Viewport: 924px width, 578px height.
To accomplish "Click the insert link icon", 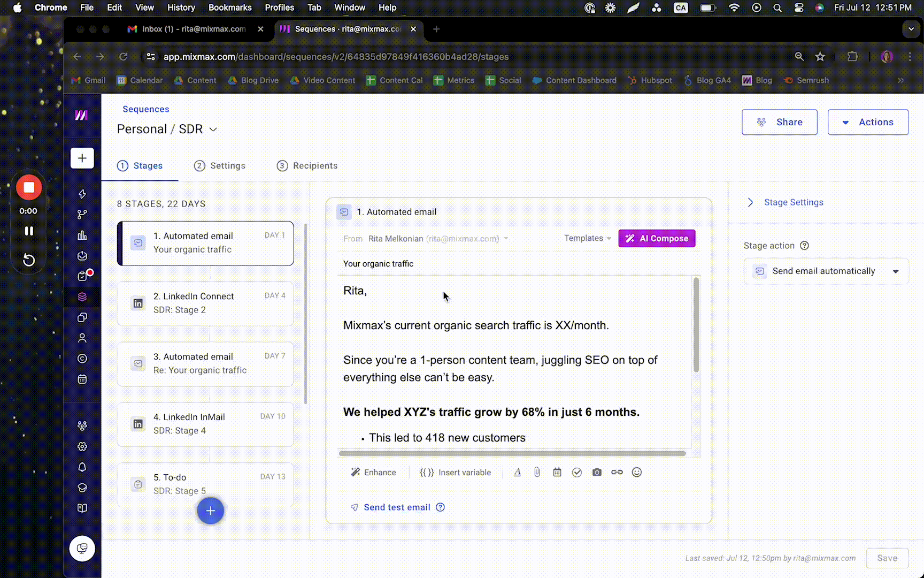I will pos(617,472).
